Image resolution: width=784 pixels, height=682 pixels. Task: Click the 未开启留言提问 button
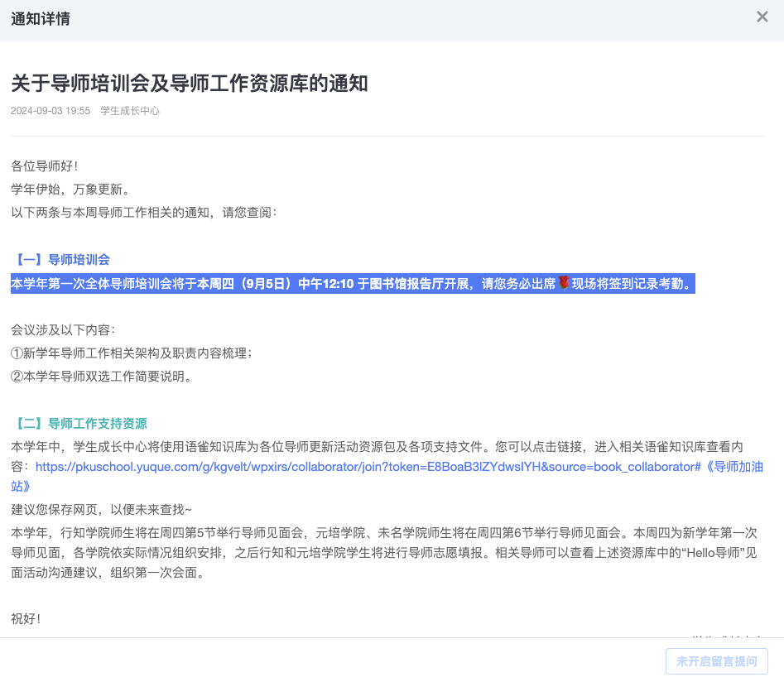coord(716,661)
